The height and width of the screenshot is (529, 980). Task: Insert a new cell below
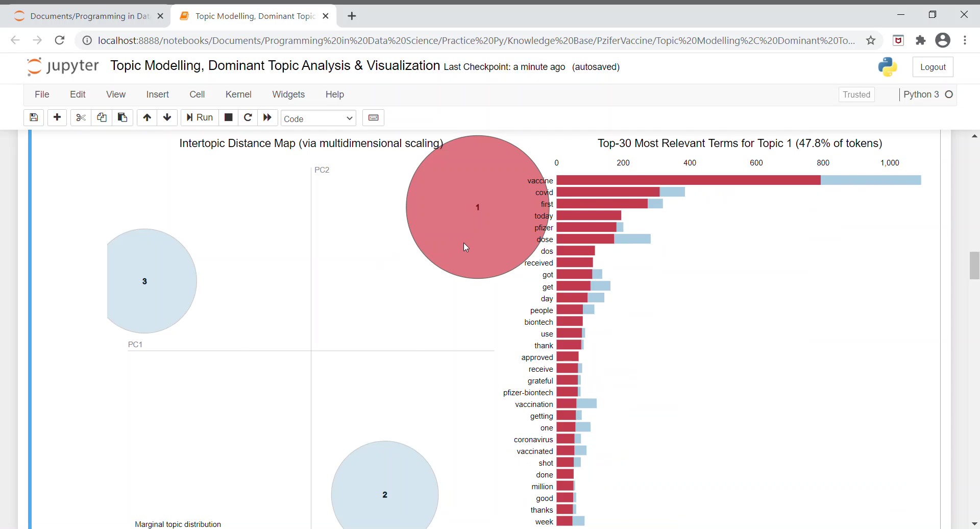click(x=57, y=117)
